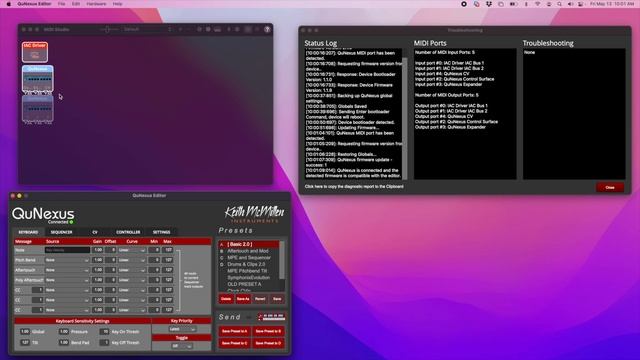Click the Keith McMillen Instruments logo
The width and height of the screenshot is (640, 360).
pyautogui.click(x=254, y=214)
